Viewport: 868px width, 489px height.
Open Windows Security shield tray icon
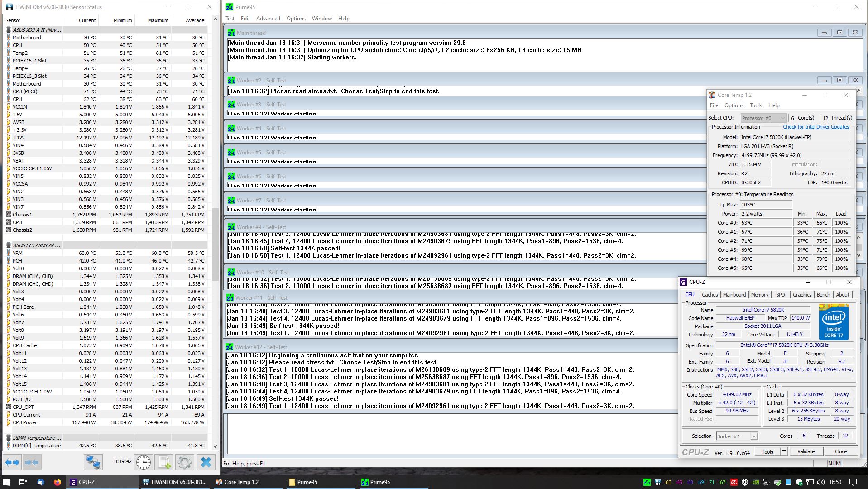coord(799,482)
